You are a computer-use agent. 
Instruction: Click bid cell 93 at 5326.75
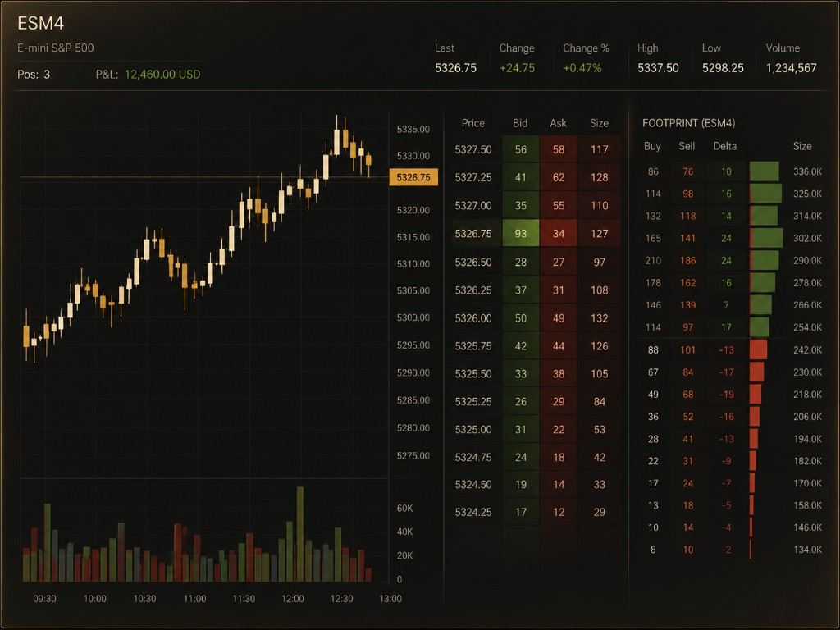521,234
